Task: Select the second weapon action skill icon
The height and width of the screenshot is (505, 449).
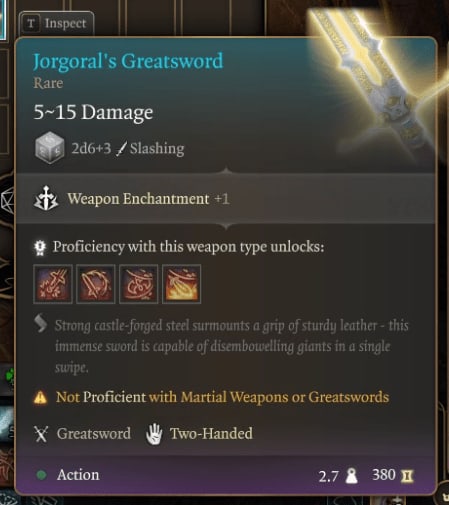Action: coord(96,284)
